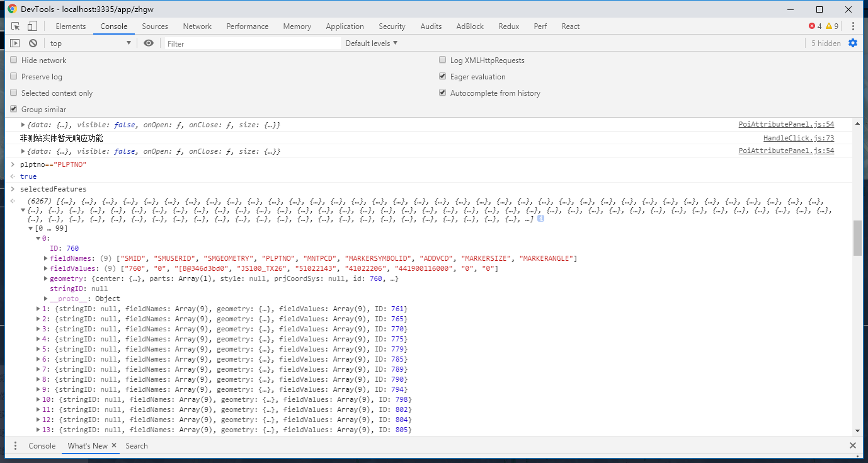The height and width of the screenshot is (463, 868).
Task: Open the HandleClick.js:73 source link
Action: (x=798, y=139)
